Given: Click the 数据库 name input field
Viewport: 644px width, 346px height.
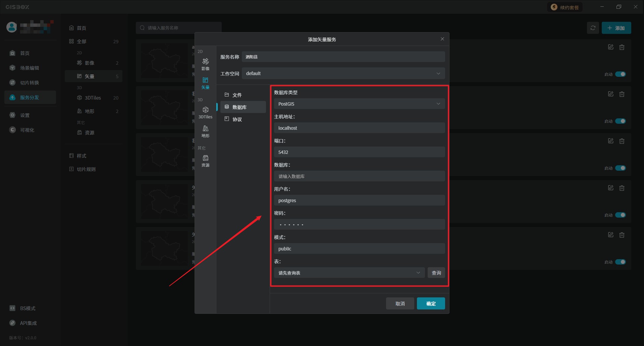Looking at the screenshot, I should click(x=359, y=176).
